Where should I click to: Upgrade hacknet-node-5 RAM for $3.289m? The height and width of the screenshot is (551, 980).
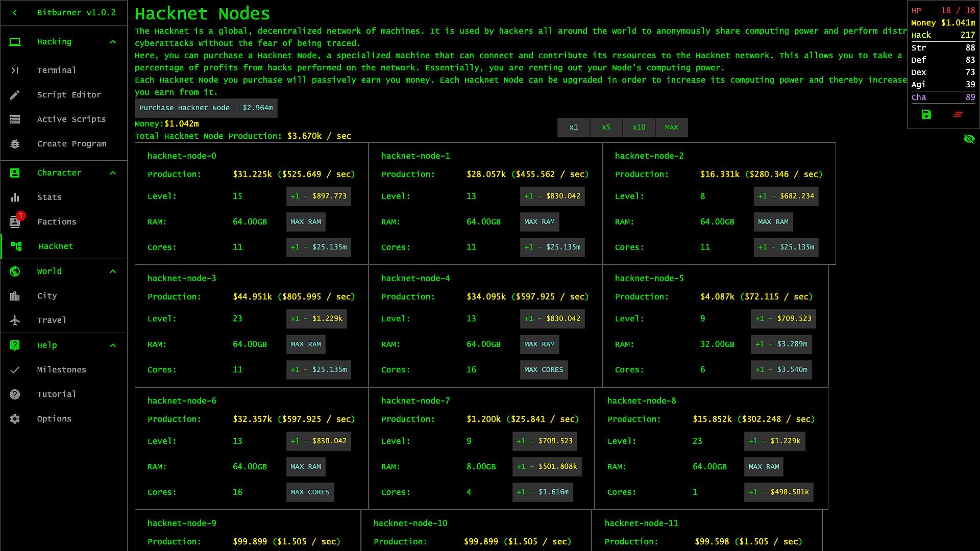pyautogui.click(x=781, y=344)
